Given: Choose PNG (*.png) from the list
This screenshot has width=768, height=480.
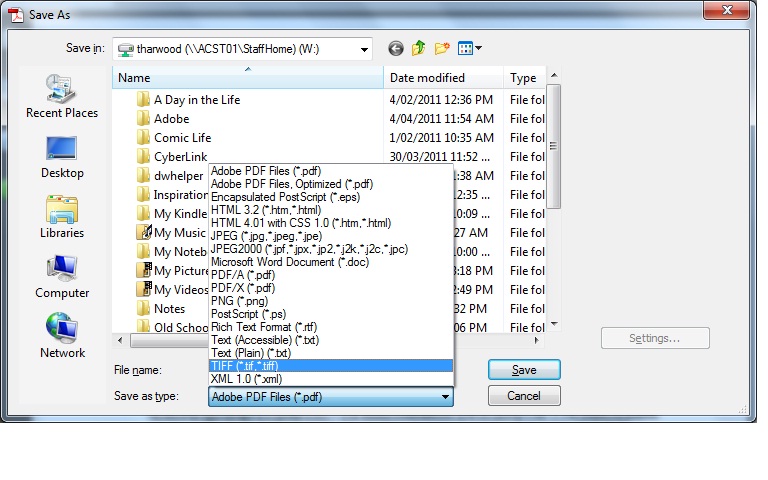Looking at the screenshot, I should click(x=330, y=301).
